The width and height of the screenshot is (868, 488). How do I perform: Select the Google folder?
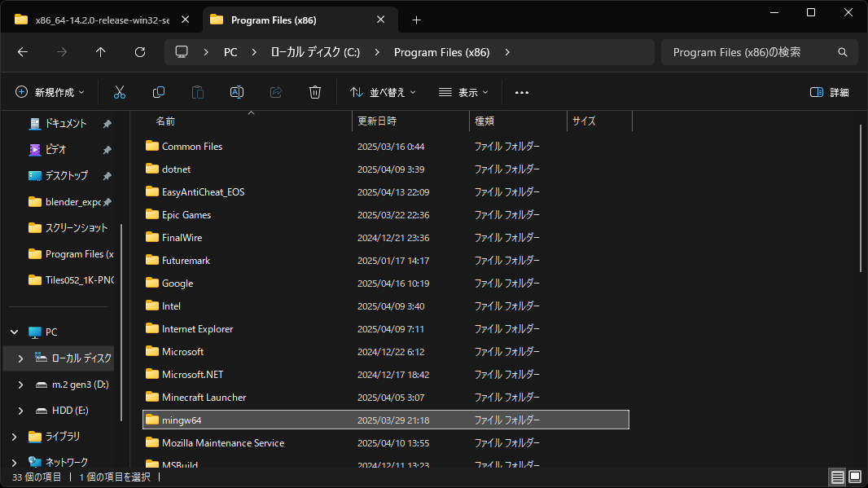pos(386,283)
